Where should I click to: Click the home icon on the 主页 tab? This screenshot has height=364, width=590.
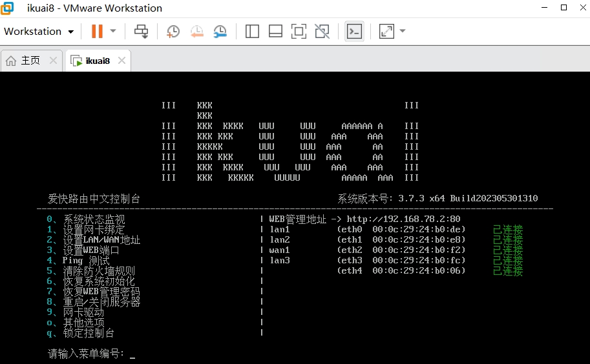coord(11,61)
